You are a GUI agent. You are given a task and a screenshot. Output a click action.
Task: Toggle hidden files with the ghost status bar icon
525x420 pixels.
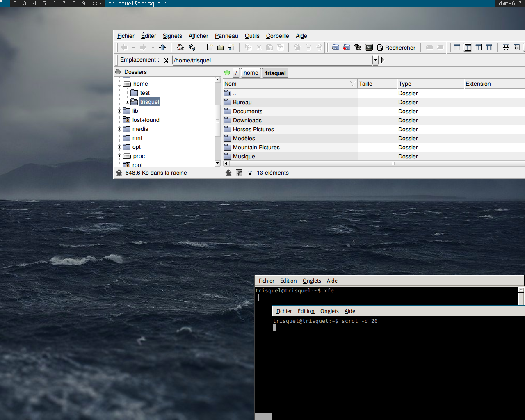pos(228,173)
